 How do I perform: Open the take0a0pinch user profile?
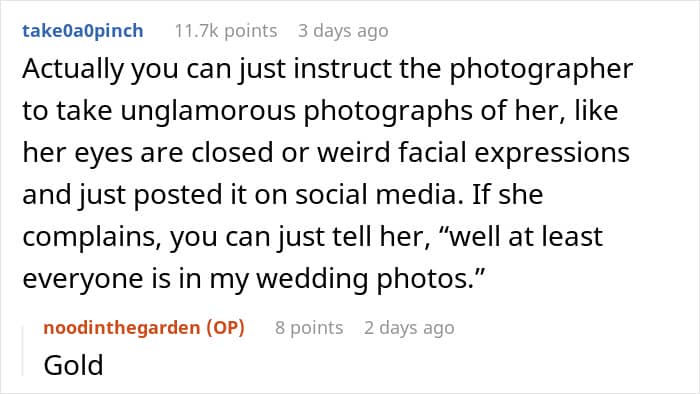coord(83,31)
